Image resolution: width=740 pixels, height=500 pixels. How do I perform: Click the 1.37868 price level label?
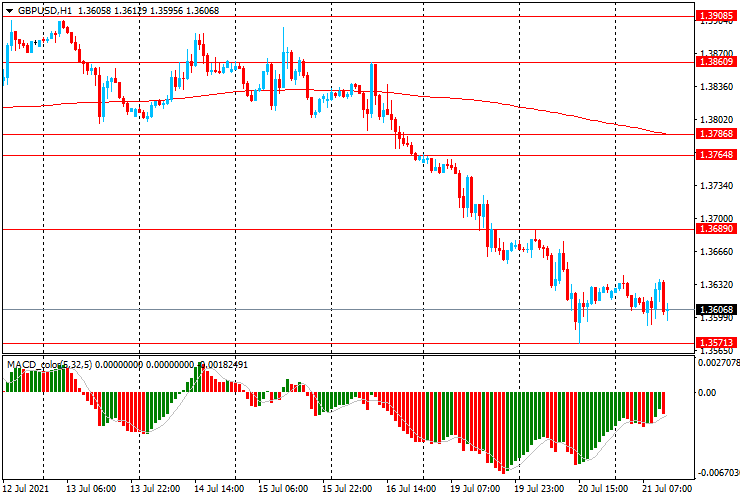(x=716, y=134)
